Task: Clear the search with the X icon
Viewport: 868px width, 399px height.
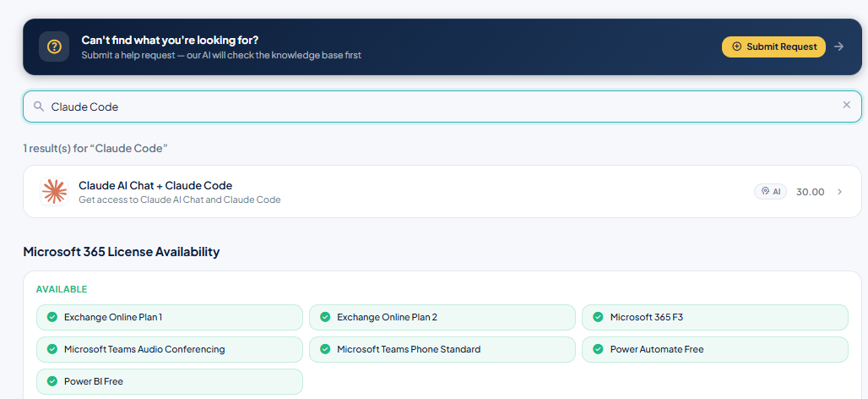Action: [846, 105]
